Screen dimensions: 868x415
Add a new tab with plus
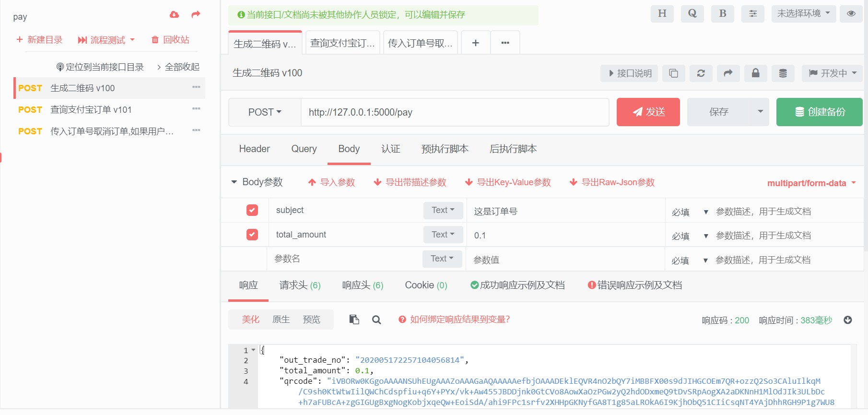tap(476, 43)
